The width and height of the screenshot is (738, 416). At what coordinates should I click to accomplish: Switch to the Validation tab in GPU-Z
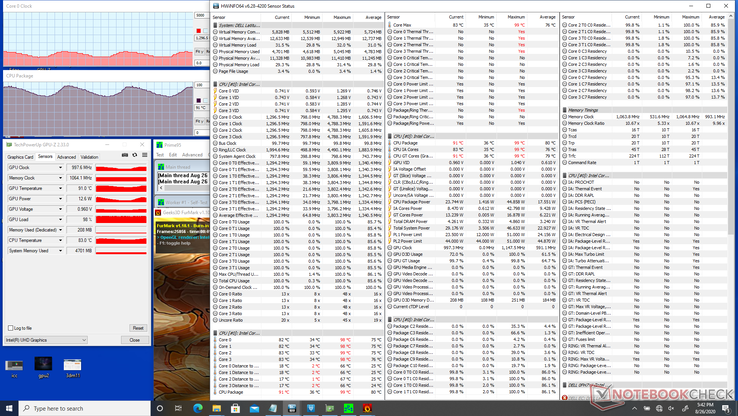(89, 157)
